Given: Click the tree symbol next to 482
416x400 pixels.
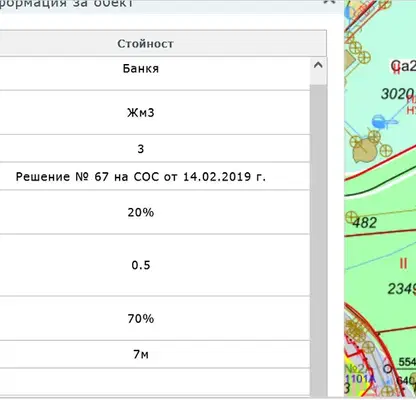Looking at the screenshot, I should (351, 217).
